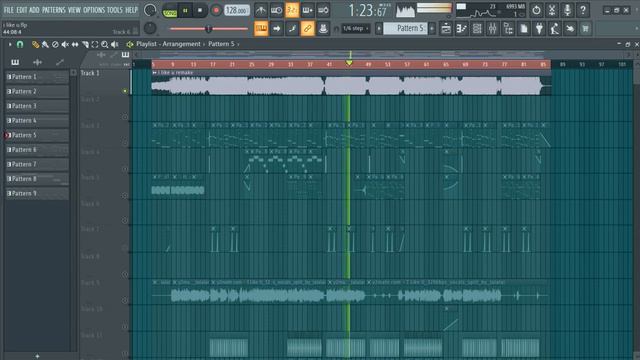The image size is (640, 360).
Task: Select Pattern 6 in the picker
Action: click(37, 150)
